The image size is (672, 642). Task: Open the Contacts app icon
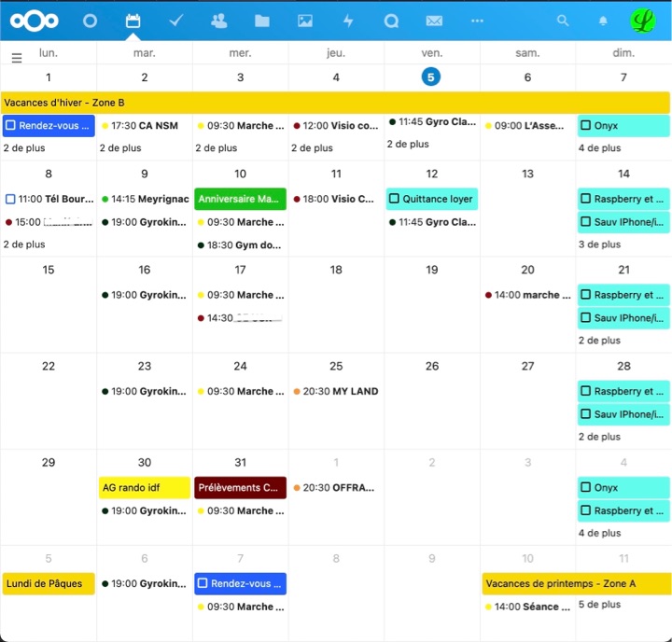tap(219, 21)
